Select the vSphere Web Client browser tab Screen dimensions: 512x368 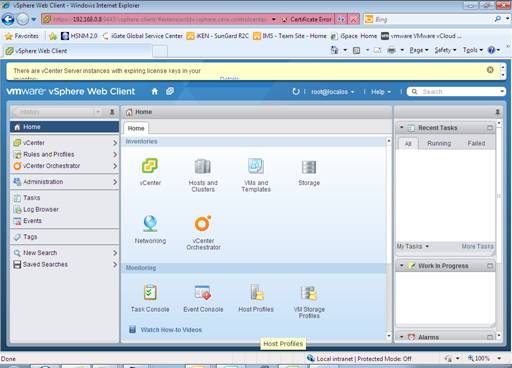pos(78,51)
